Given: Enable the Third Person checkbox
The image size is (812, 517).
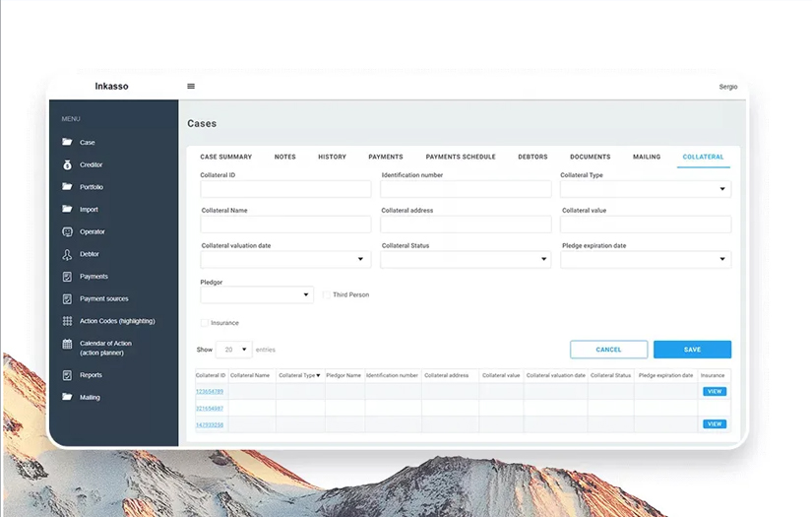Looking at the screenshot, I should [x=327, y=294].
